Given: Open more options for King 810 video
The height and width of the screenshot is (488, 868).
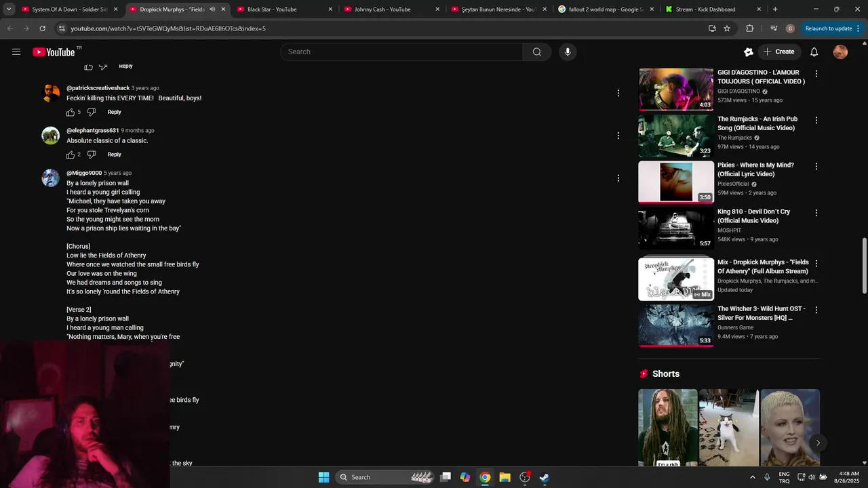Looking at the screenshot, I should coord(816,213).
